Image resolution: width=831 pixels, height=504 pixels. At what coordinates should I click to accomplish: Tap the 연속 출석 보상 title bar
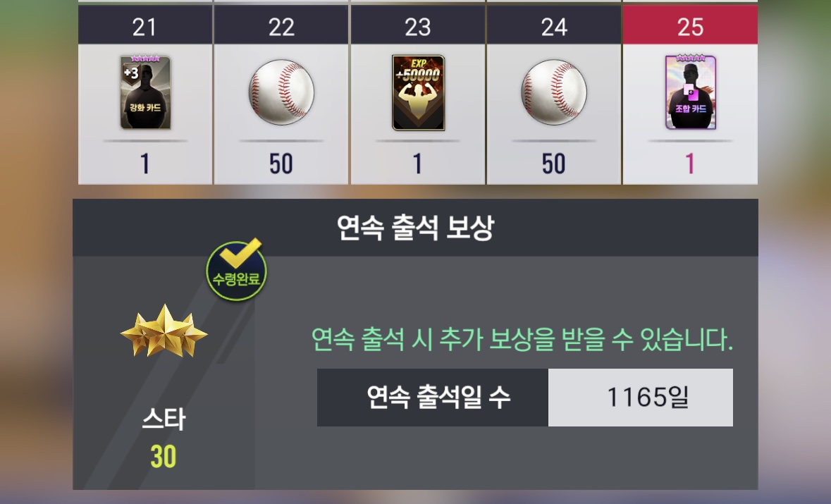coord(416,228)
